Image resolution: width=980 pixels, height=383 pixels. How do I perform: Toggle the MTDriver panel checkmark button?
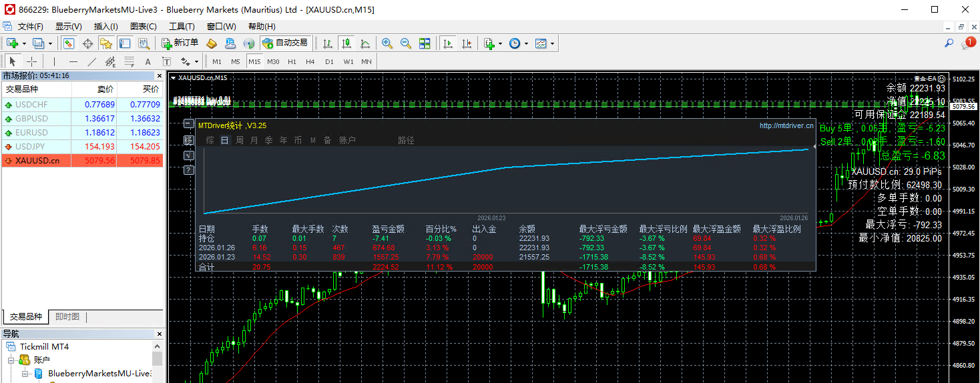[188, 155]
